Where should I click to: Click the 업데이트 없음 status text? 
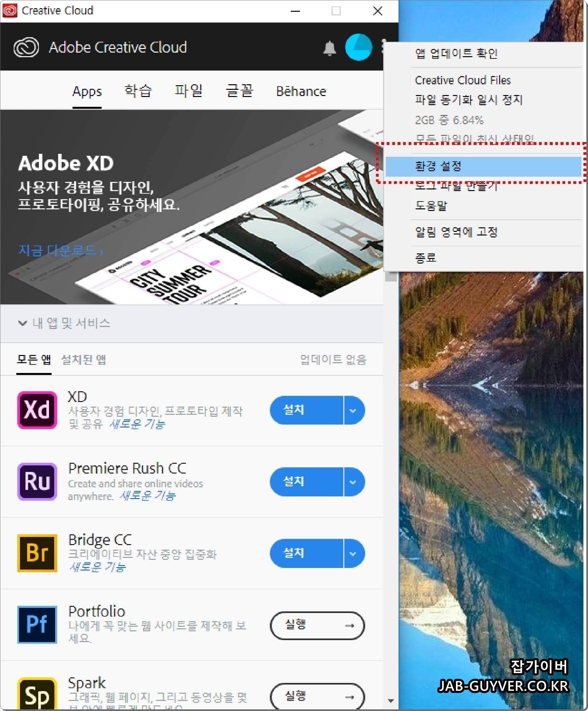coord(333,360)
